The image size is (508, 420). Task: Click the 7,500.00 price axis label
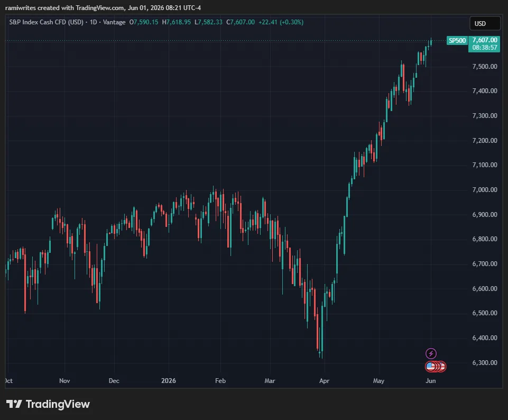click(485, 67)
